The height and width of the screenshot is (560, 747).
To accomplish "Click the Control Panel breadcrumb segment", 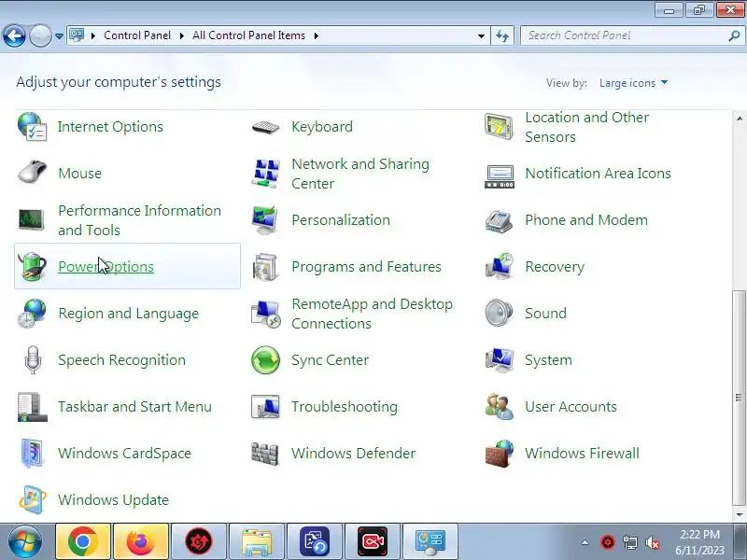I will tap(137, 35).
